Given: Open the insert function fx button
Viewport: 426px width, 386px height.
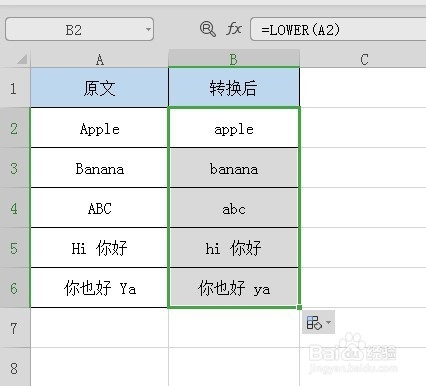Looking at the screenshot, I should click(234, 29).
